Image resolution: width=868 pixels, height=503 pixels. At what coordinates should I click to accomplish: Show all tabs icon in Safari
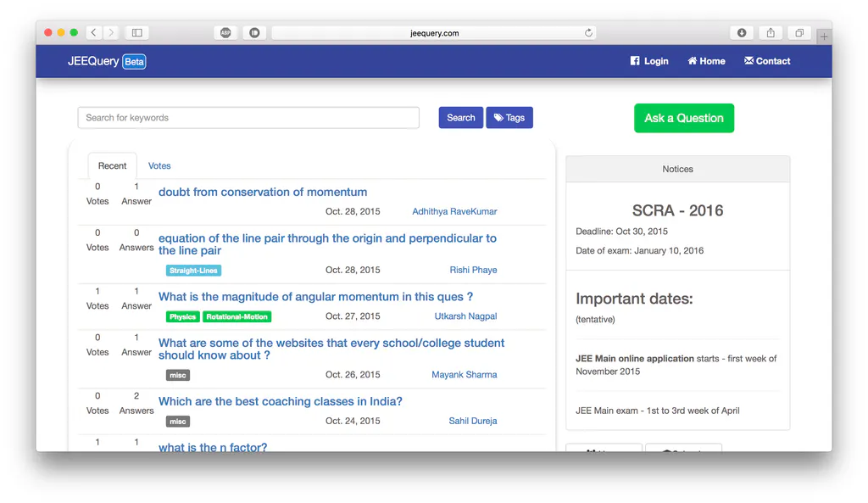pos(799,33)
